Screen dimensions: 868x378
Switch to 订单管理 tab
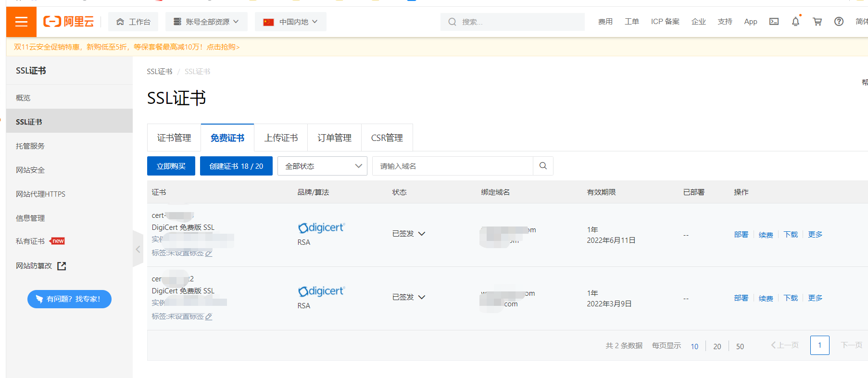pyautogui.click(x=335, y=138)
